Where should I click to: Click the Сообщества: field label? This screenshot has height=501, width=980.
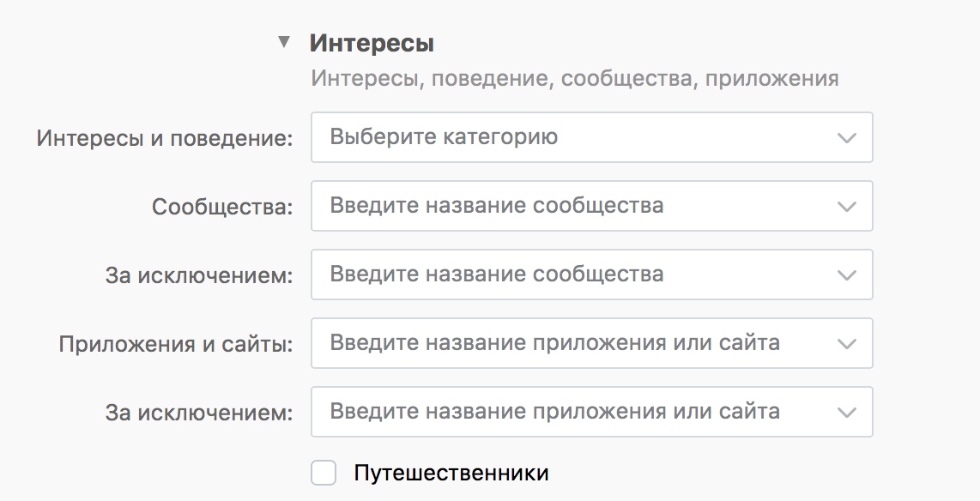point(222,207)
